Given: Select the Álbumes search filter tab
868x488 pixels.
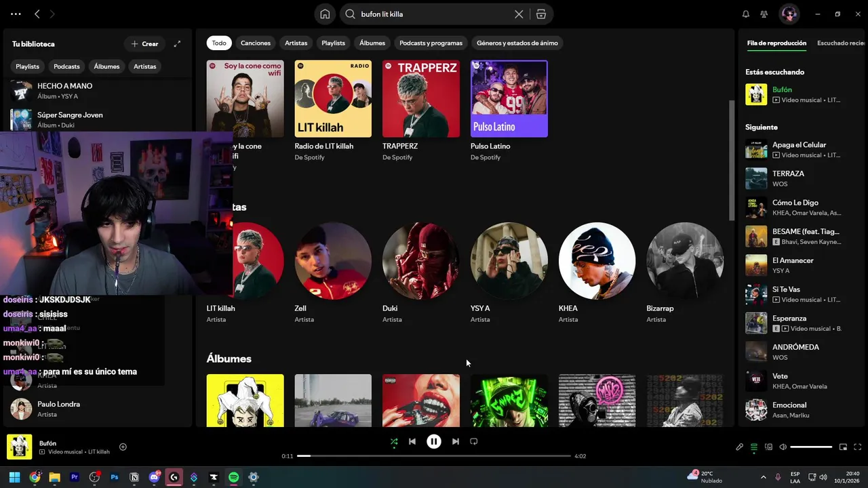Looking at the screenshot, I should [372, 43].
